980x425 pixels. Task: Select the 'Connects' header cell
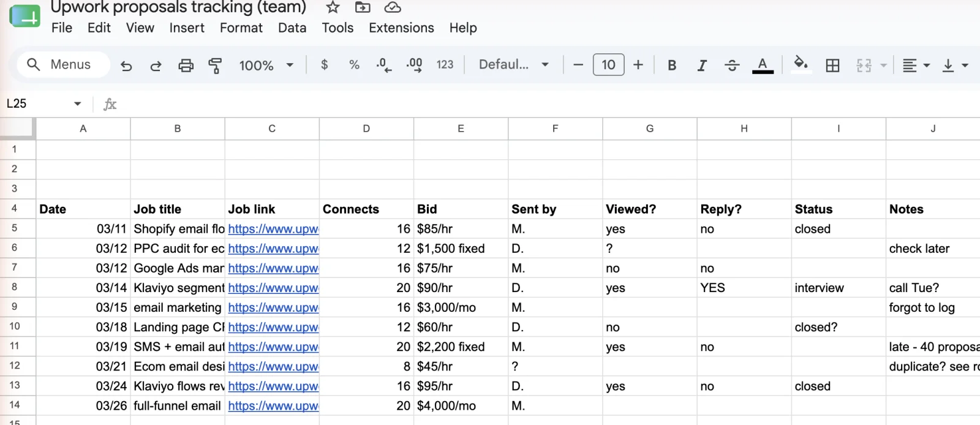click(x=366, y=209)
